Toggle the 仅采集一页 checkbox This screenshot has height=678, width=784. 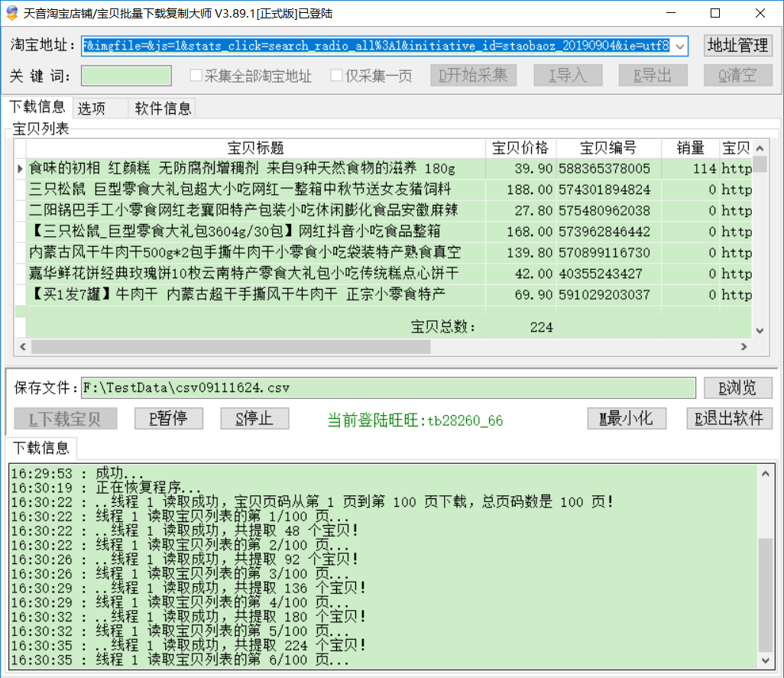point(336,76)
